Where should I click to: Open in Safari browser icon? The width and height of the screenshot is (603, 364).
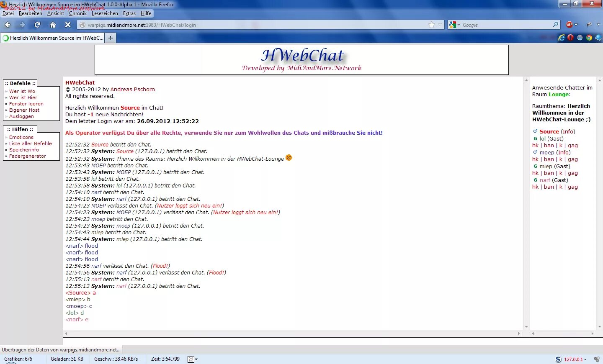(x=580, y=38)
